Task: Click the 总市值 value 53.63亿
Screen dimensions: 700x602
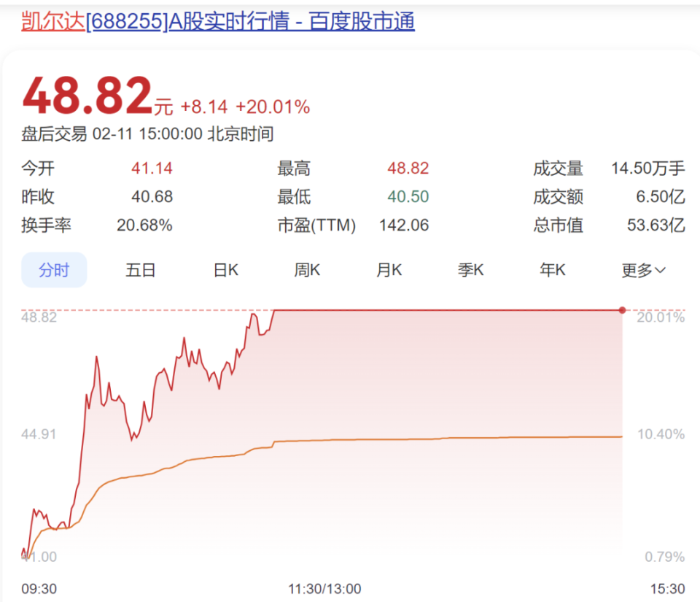Action: click(x=656, y=225)
